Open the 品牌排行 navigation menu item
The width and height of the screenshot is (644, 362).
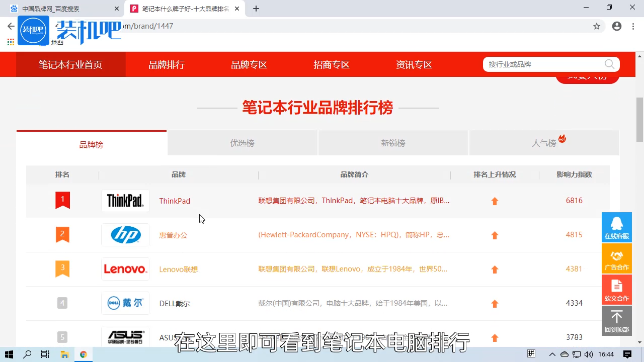(166, 64)
